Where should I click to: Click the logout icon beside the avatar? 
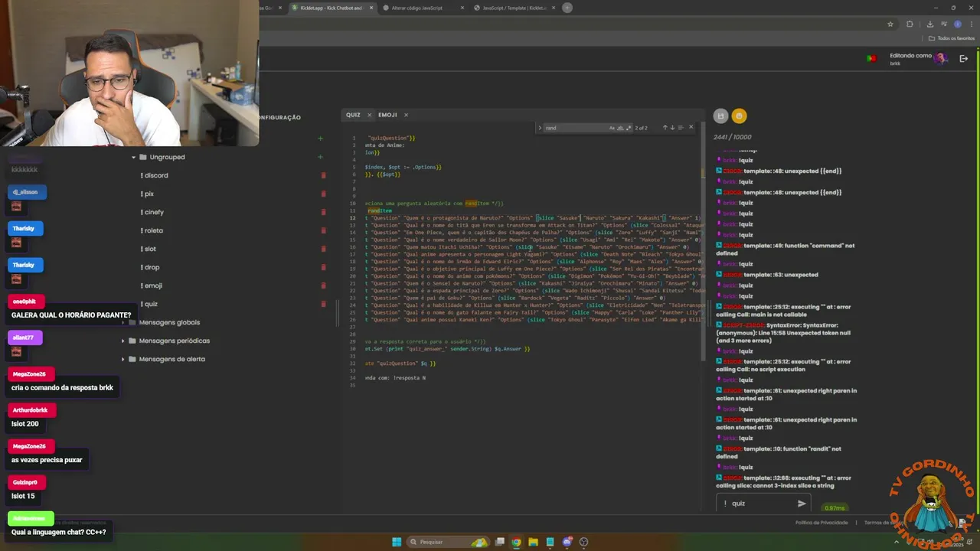[x=963, y=59]
